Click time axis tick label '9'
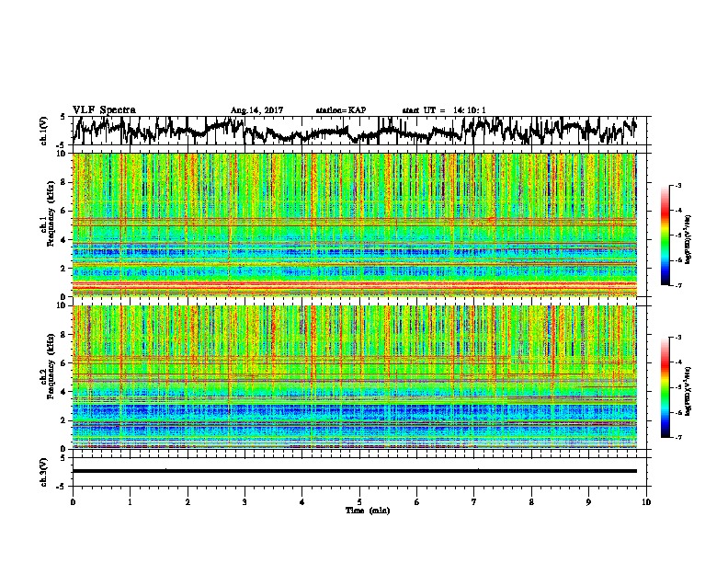Screen dimensions: 728x563 coord(588,502)
